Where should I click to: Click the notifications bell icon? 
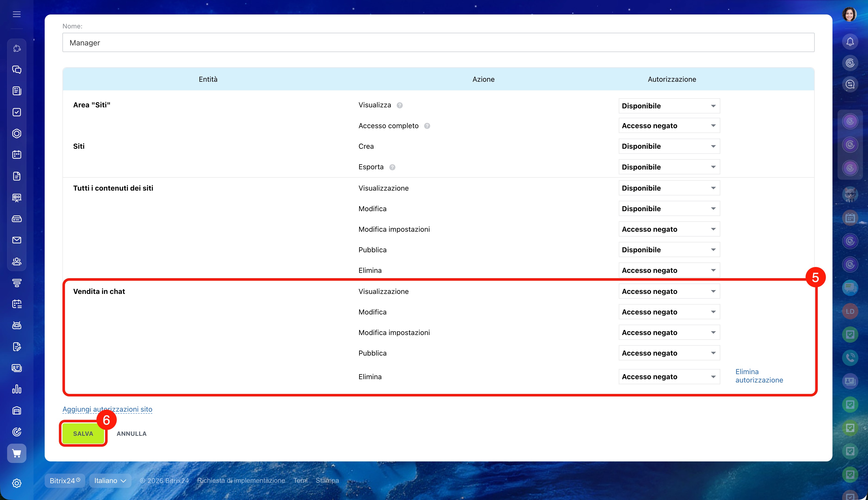tap(850, 42)
